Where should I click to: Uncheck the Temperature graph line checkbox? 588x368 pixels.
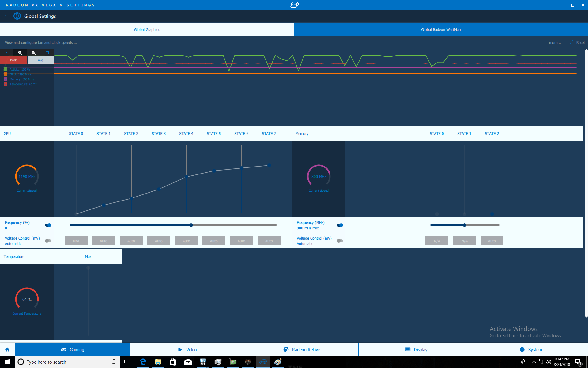tap(6, 84)
